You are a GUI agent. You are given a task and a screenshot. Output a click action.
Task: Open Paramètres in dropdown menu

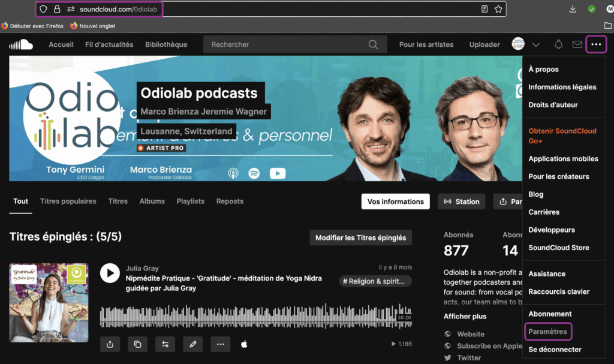tap(547, 332)
